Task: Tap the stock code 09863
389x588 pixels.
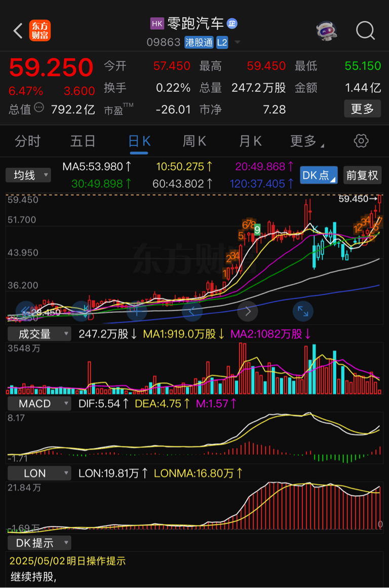Action: 164,42
